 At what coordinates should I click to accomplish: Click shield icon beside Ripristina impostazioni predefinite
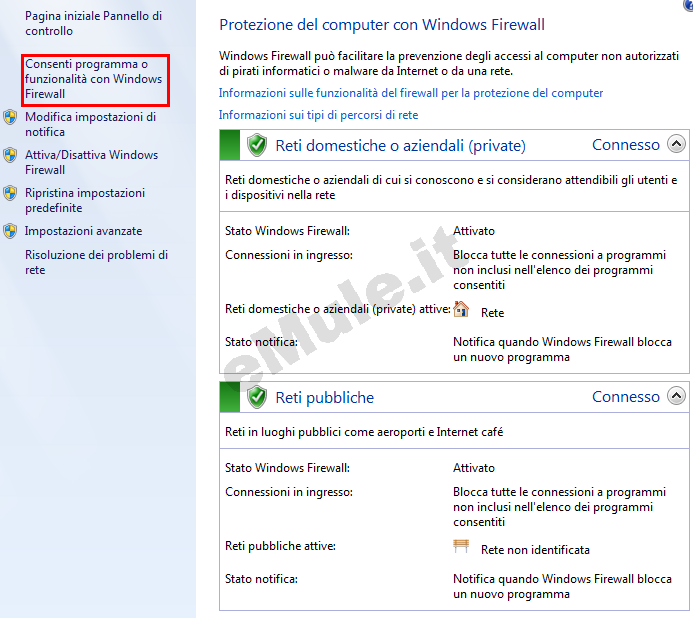tap(10, 194)
